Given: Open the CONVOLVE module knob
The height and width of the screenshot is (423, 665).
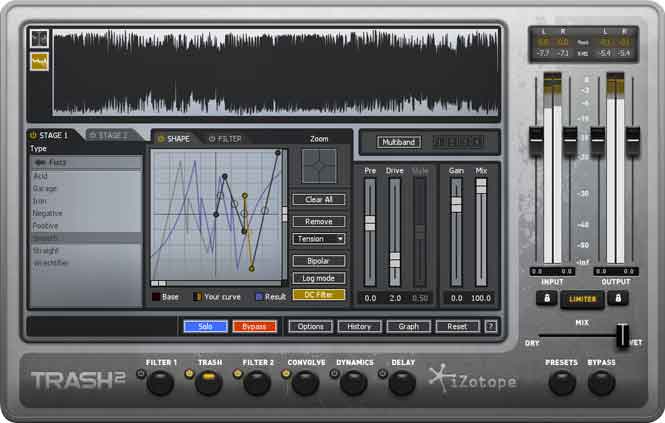Looking at the screenshot, I should [305, 383].
